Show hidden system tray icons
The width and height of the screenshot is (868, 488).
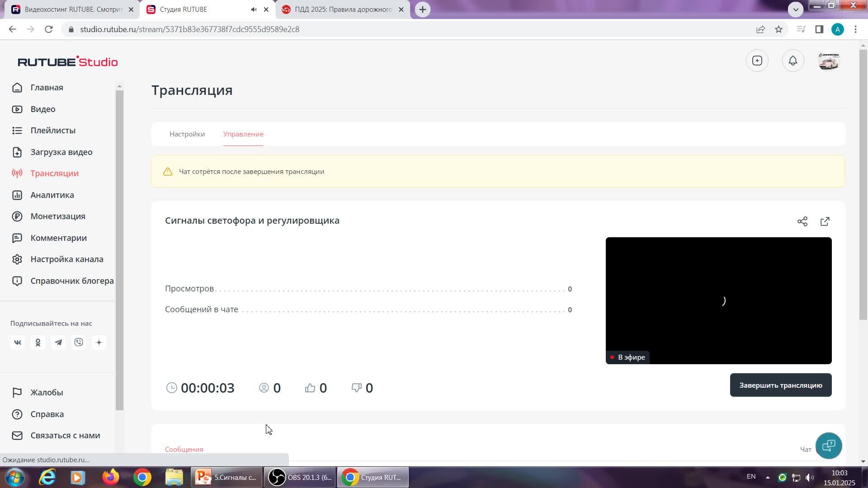767,477
